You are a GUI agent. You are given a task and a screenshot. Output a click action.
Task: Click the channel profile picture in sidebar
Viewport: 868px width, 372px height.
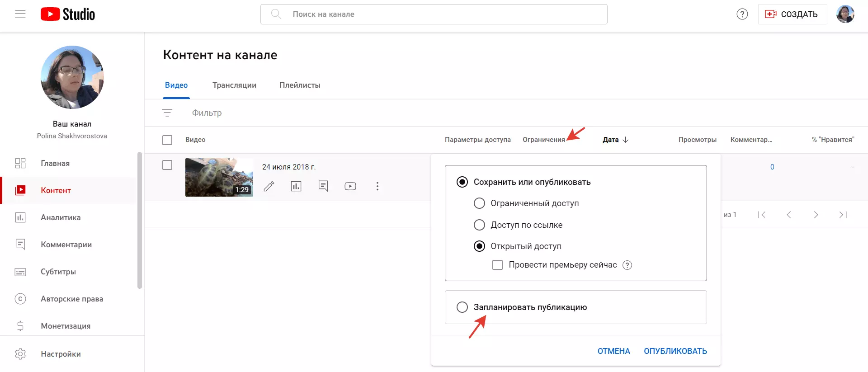[x=72, y=77]
